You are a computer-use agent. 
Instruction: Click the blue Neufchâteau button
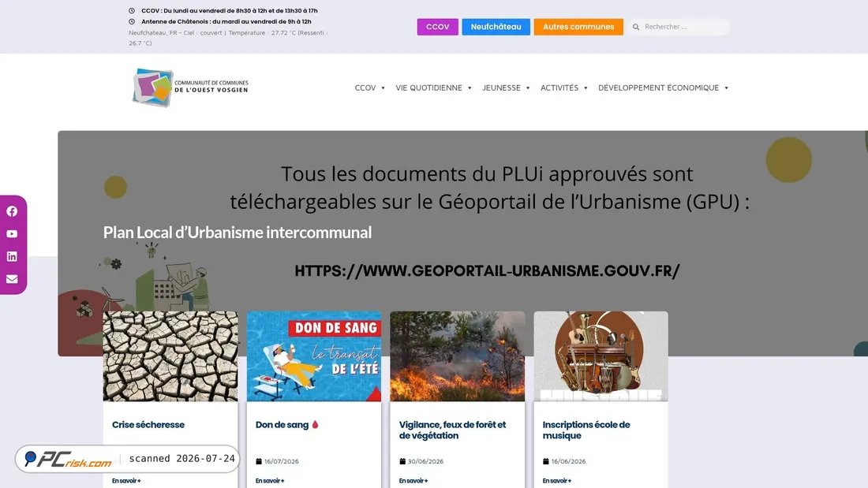pyautogui.click(x=496, y=27)
